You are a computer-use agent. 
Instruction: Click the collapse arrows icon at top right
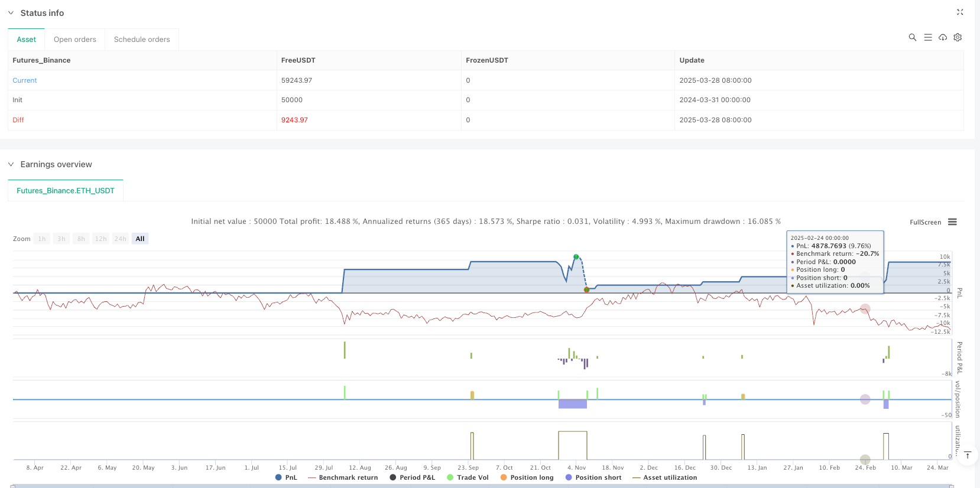960,12
